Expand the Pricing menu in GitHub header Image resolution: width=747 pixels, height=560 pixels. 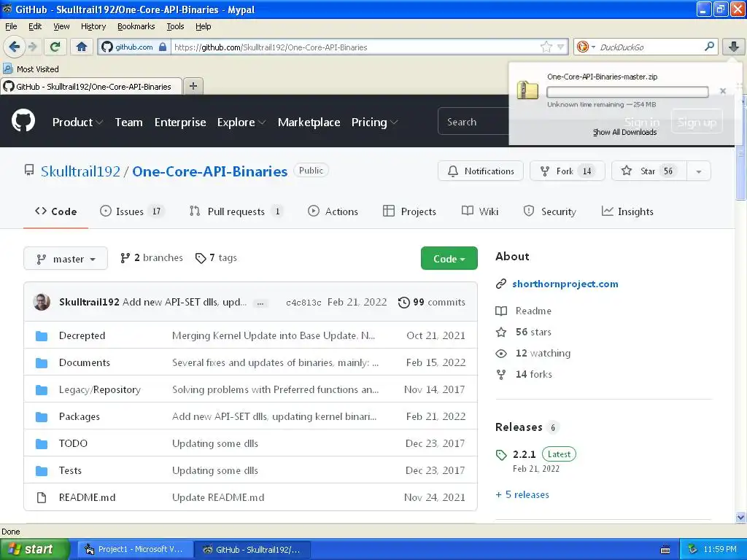[x=374, y=122]
